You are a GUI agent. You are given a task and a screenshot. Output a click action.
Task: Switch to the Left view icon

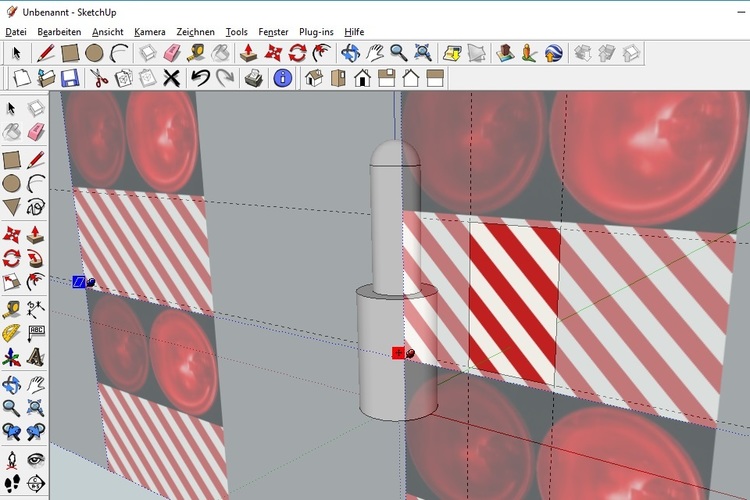(435, 78)
